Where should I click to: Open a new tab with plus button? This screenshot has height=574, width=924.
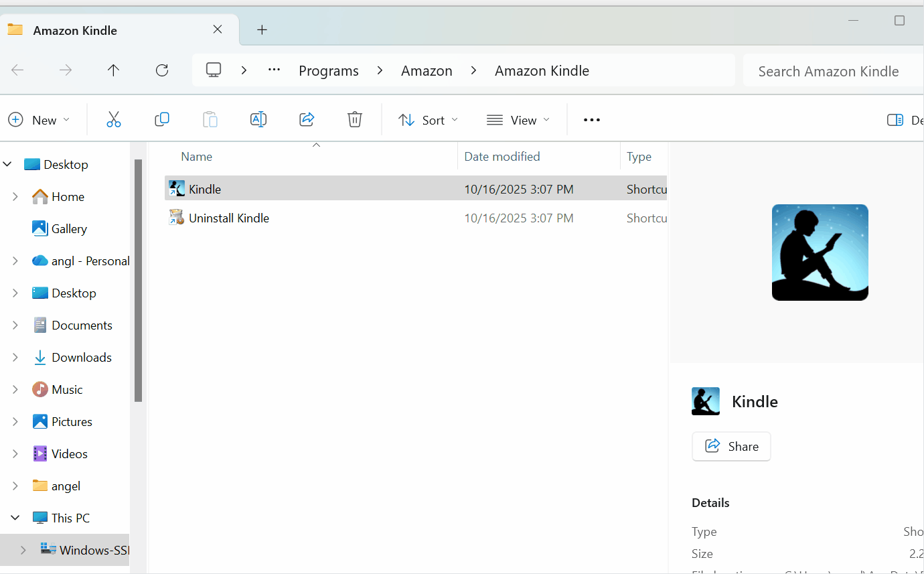click(x=262, y=30)
